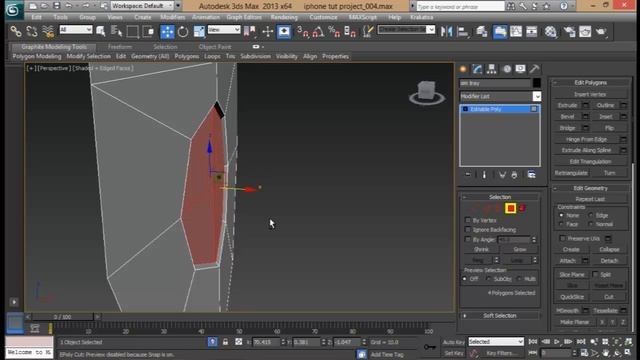Enable the Ignore Backfacing checkbox
Image resolution: width=640 pixels, height=360 pixels.
click(468, 229)
